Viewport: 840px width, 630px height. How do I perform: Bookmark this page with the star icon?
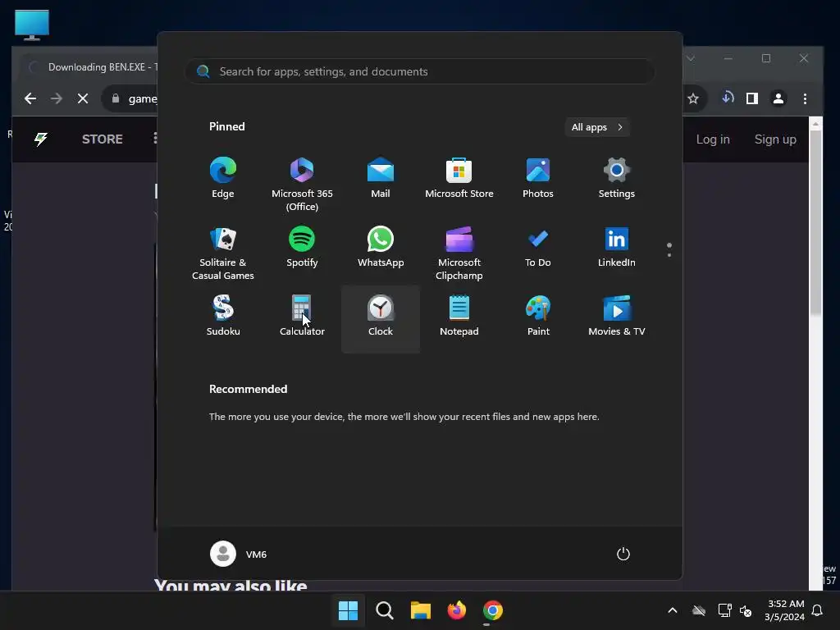click(692, 98)
